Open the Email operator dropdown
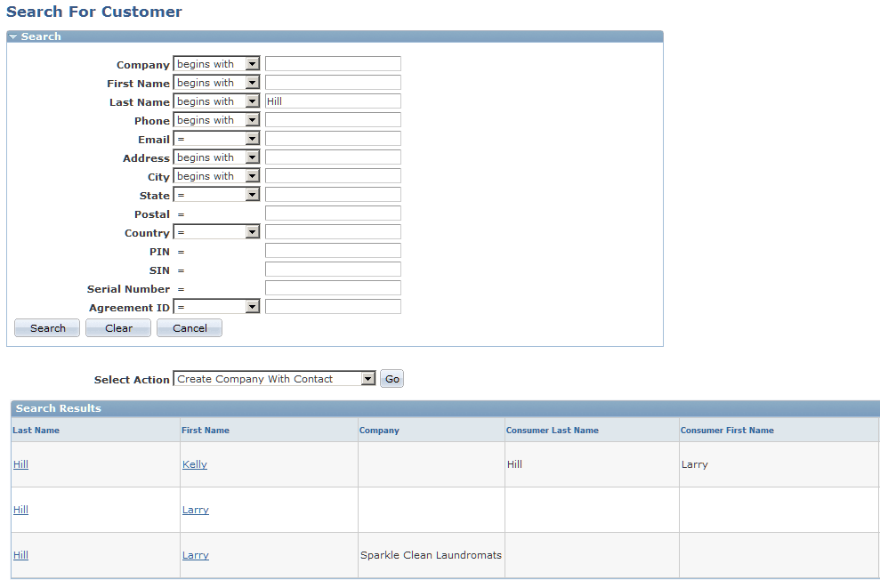 pyautogui.click(x=252, y=138)
